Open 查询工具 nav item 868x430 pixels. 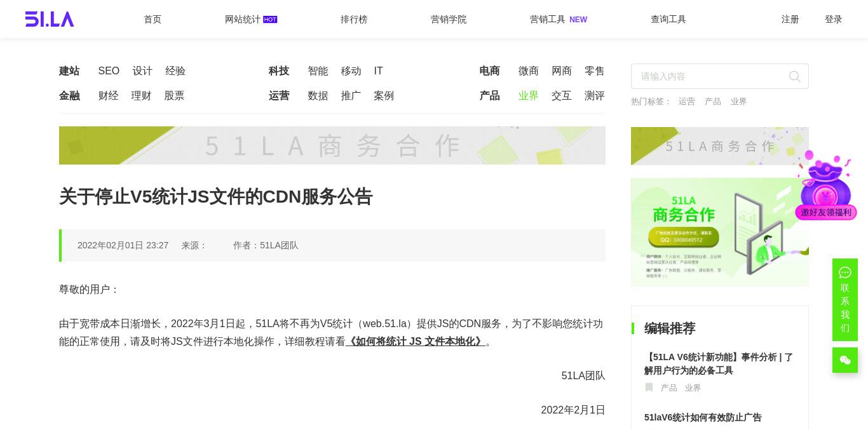pyautogui.click(x=668, y=19)
